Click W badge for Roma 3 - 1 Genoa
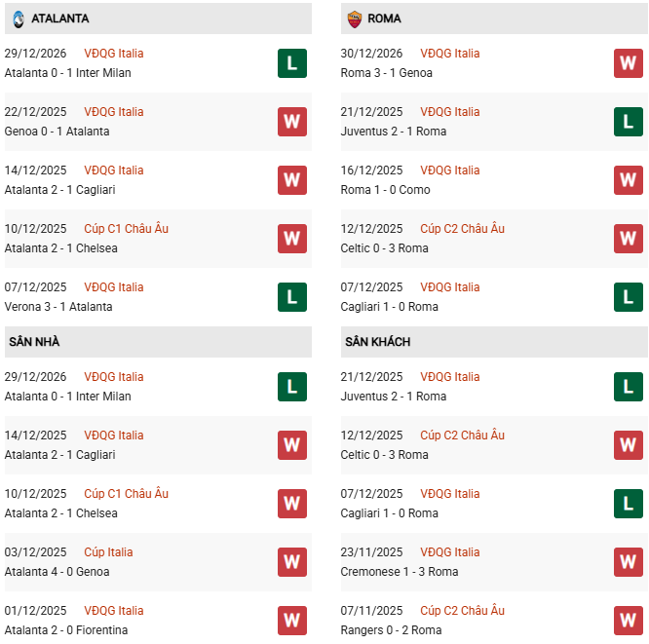The width and height of the screenshot is (649, 644). click(628, 63)
